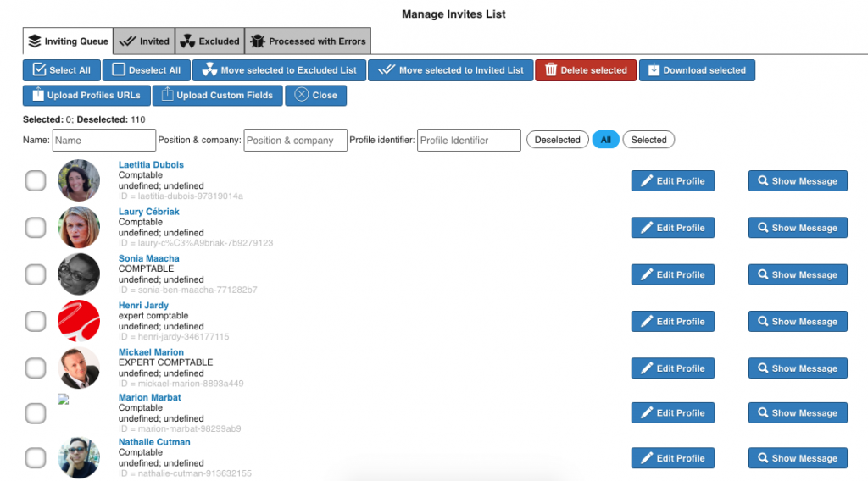Open Upload Profiles URLs
The image size is (868, 481).
pos(86,95)
